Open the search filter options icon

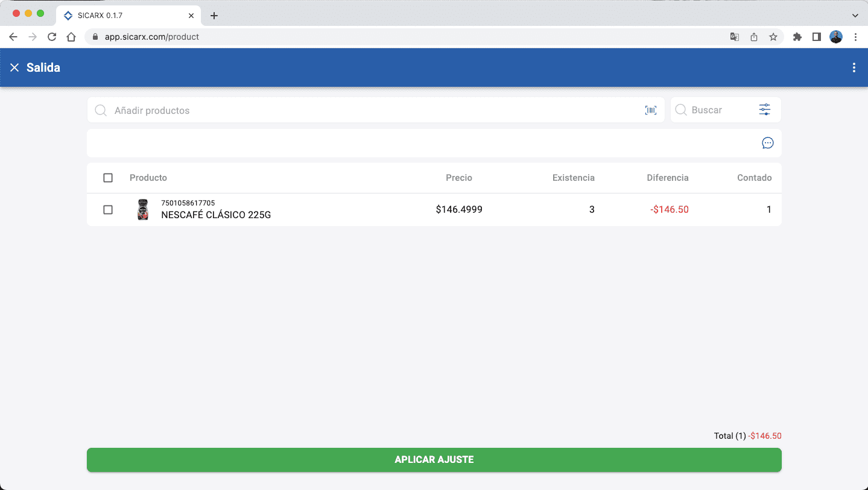[x=764, y=110]
